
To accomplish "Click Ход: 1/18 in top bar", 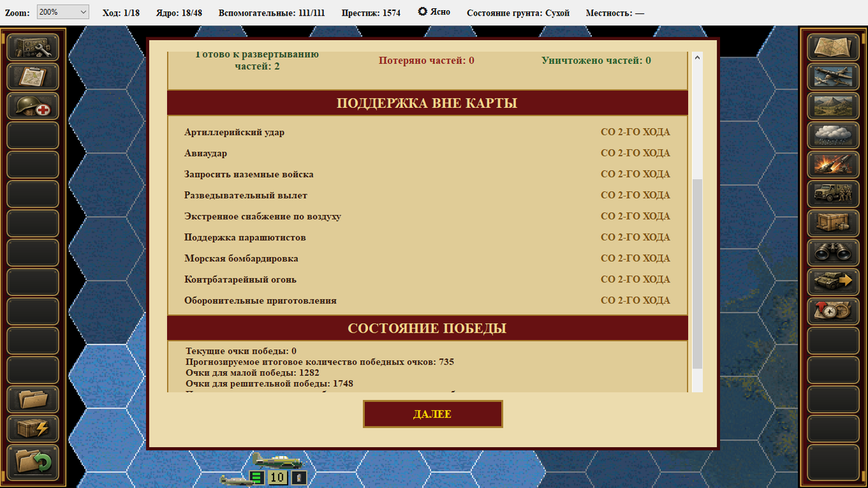I will click(121, 13).
